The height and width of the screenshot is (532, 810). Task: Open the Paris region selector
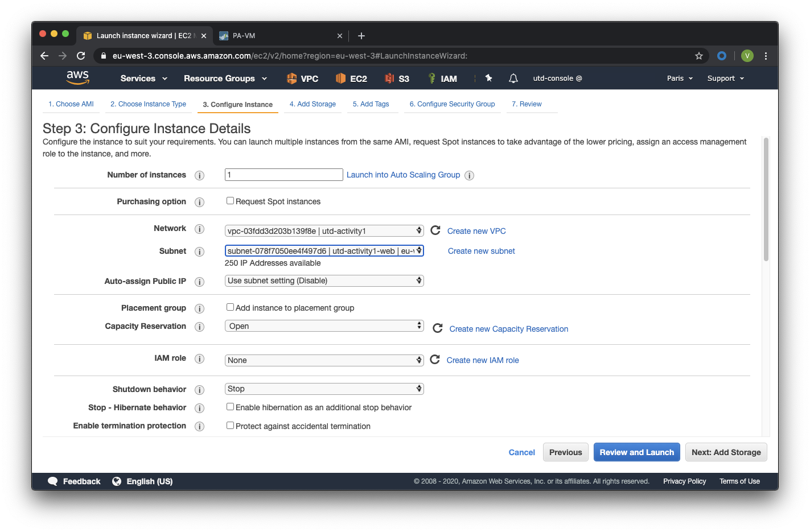point(680,79)
